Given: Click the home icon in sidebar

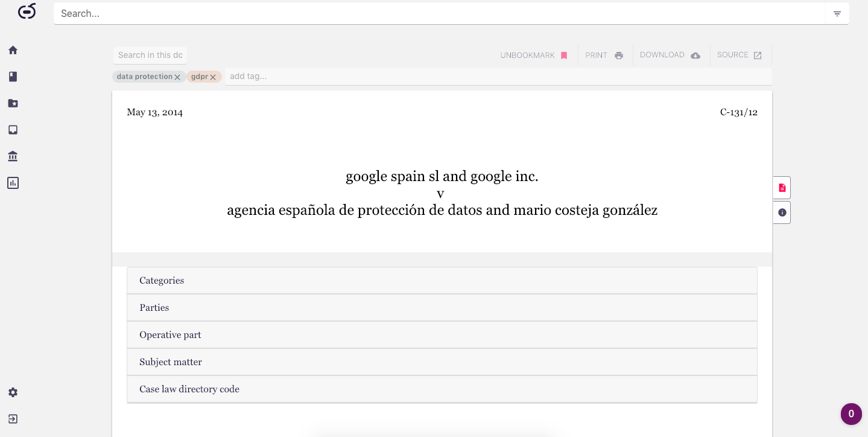Looking at the screenshot, I should coord(13,50).
